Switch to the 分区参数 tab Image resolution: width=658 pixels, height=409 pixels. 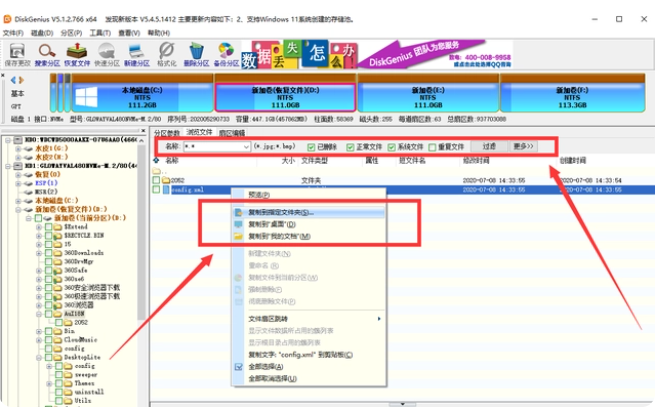[x=167, y=133]
